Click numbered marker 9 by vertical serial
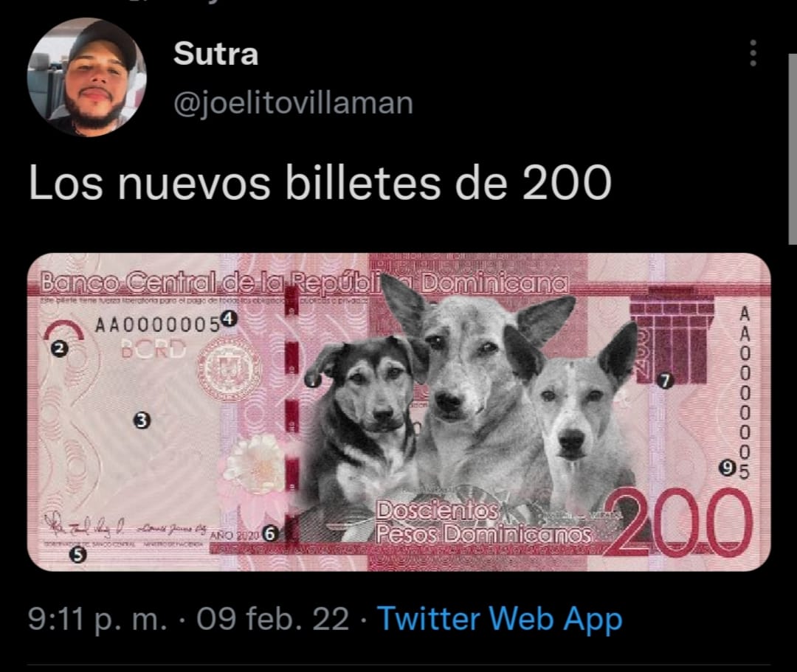 (728, 467)
